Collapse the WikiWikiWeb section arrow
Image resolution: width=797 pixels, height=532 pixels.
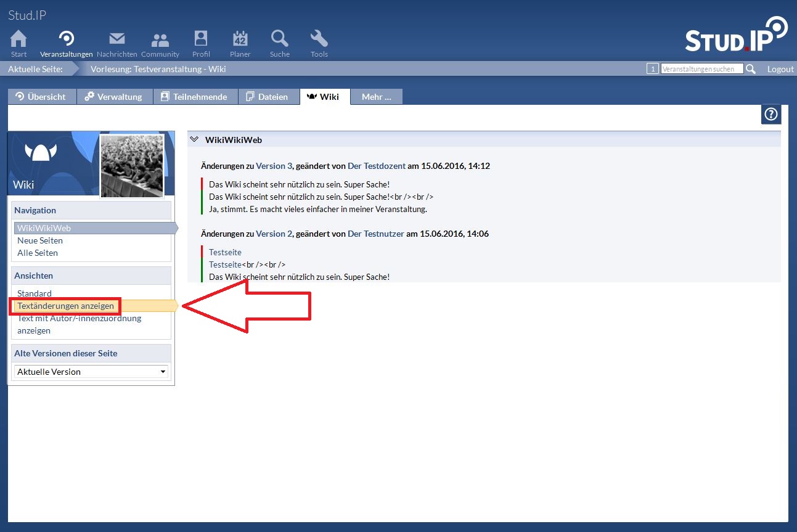point(194,140)
